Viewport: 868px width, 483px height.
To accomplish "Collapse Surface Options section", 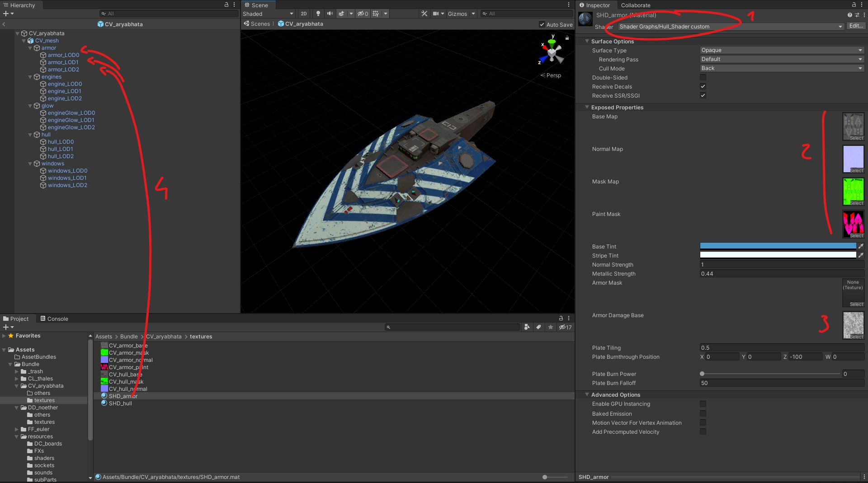I will (587, 41).
